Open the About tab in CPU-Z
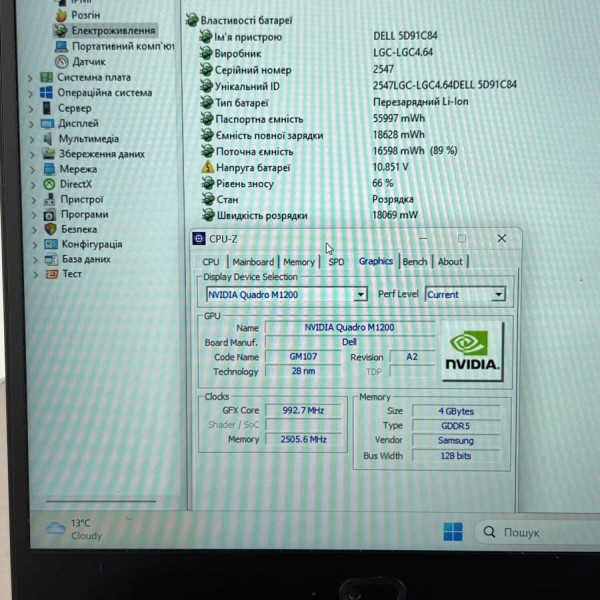 (x=450, y=262)
